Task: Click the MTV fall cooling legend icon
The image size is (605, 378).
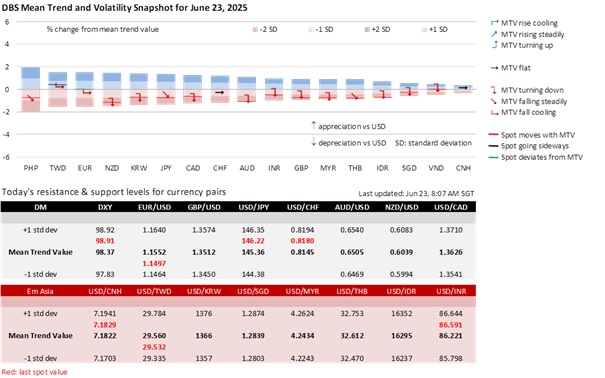Action: pos(494,113)
